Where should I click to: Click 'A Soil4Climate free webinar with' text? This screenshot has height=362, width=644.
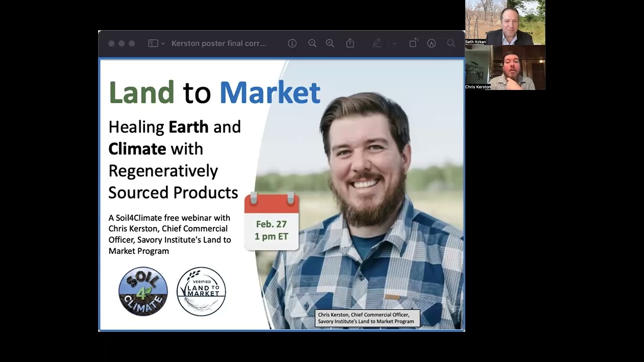click(x=170, y=218)
